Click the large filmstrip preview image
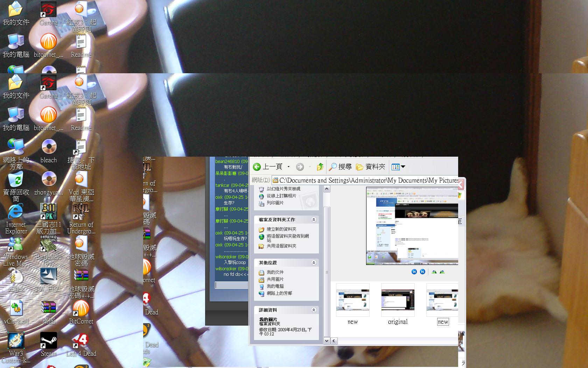 (412, 226)
